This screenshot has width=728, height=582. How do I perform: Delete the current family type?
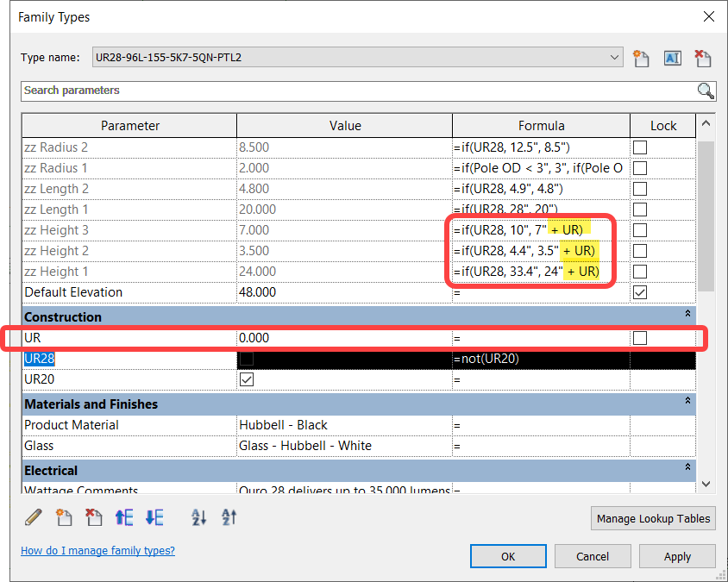[x=703, y=58]
